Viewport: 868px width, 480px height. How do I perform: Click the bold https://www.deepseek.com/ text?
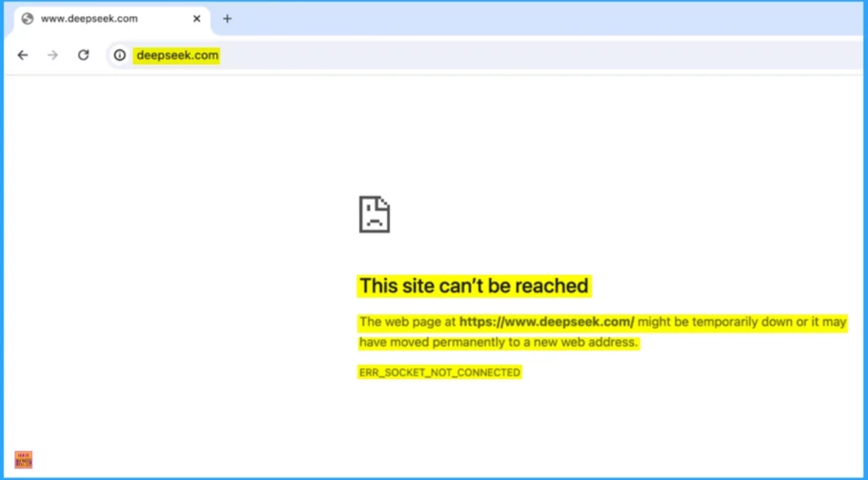(547, 321)
